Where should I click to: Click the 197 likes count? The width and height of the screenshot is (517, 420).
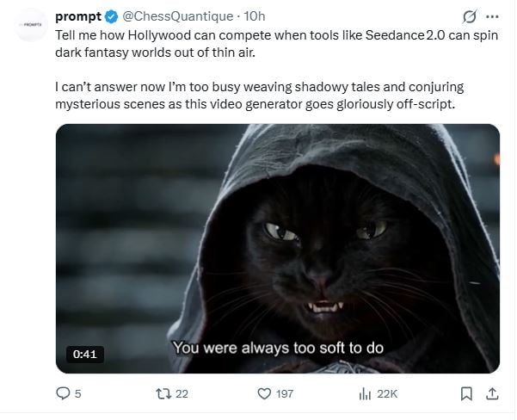tap(284, 394)
